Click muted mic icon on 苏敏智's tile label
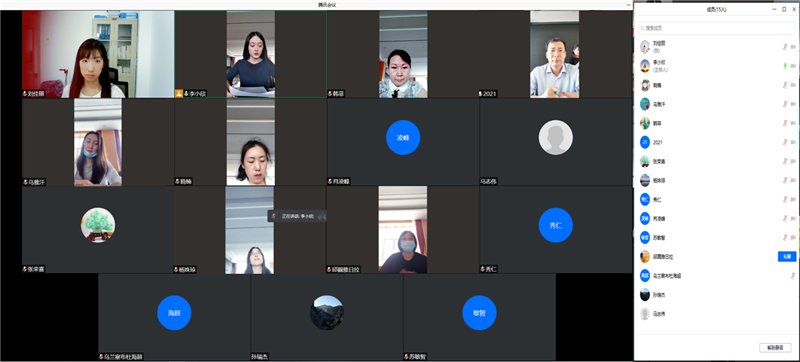This screenshot has height=362, width=800. (406, 357)
